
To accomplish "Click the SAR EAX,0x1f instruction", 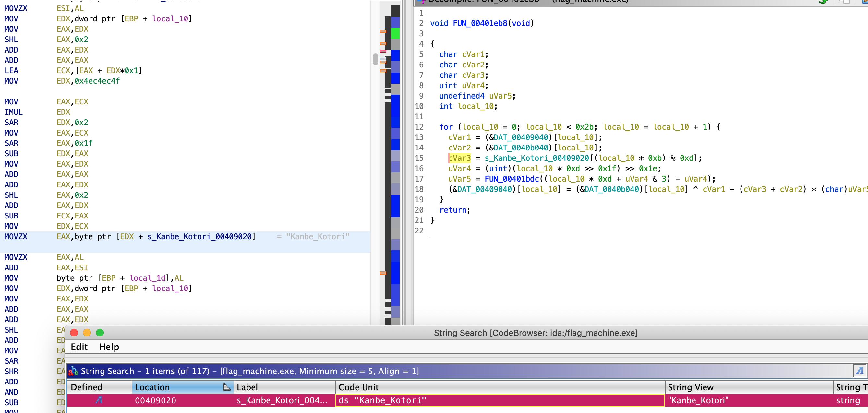I will [x=48, y=143].
